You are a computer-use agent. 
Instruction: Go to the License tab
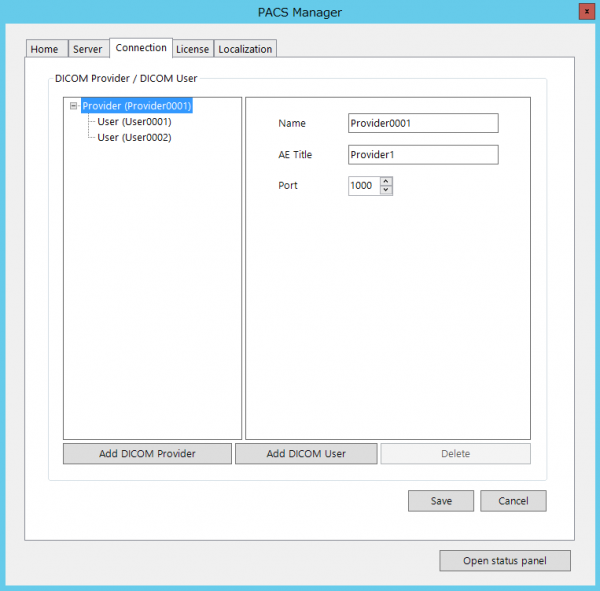click(x=192, y=49)
